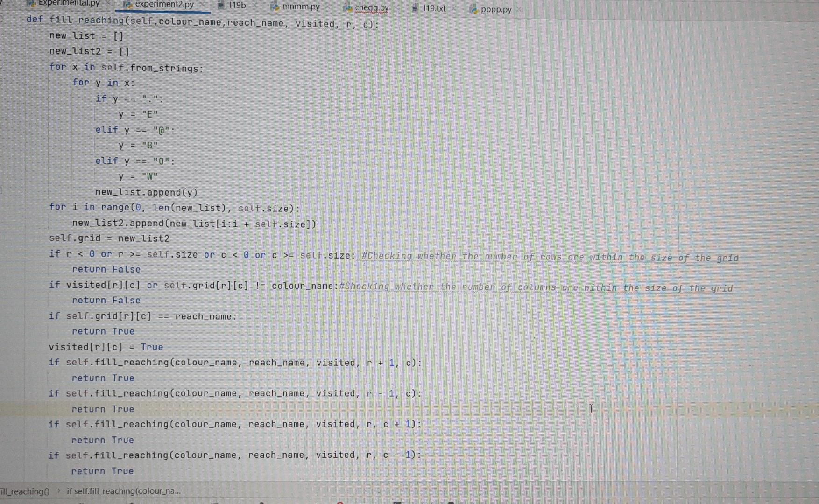
Task: Click the 'self.grid = new_list2' line
Action: tap(109, 238)
